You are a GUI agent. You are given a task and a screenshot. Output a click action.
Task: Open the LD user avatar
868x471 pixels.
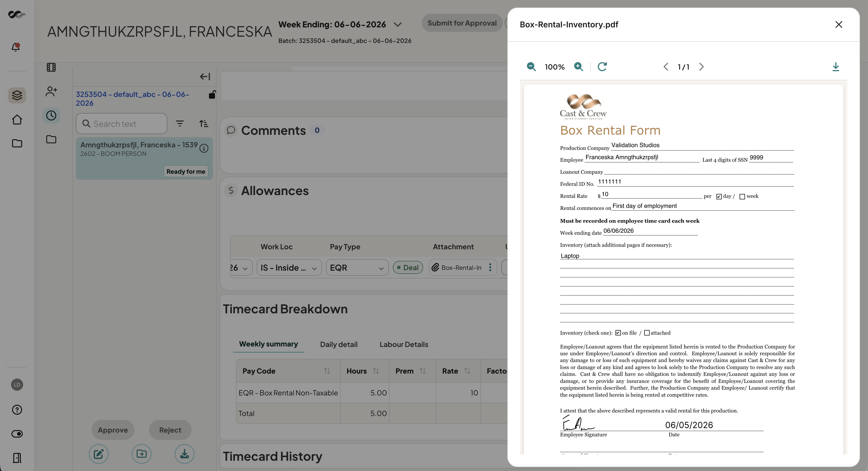pyautogui.click(x=17, y=385)
